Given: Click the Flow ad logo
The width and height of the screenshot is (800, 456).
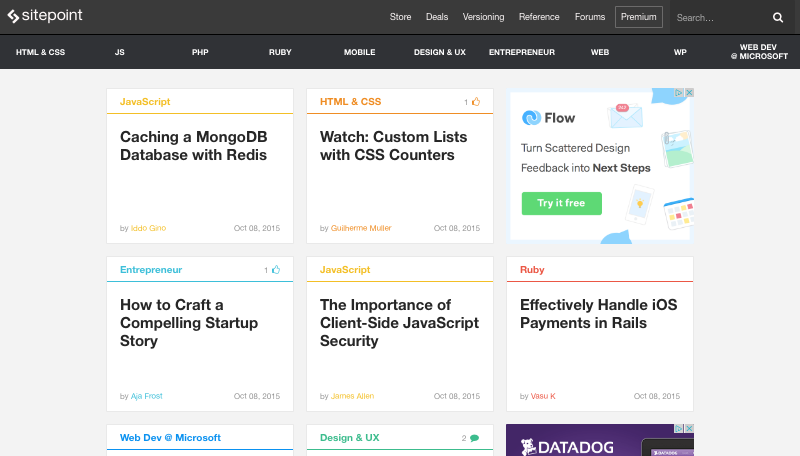Looking at the screenshot, I should 548,118.
